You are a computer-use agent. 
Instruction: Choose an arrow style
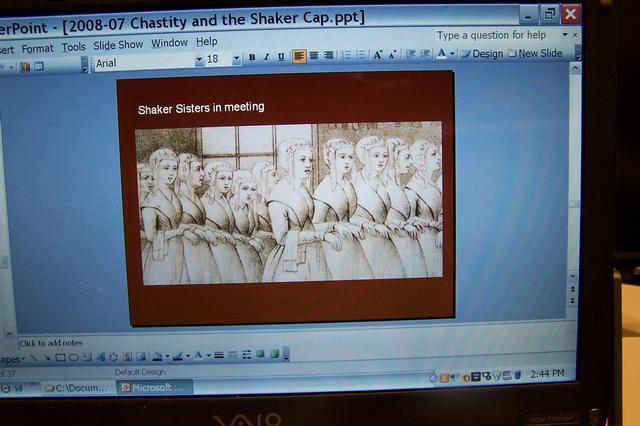click(247, 355)
